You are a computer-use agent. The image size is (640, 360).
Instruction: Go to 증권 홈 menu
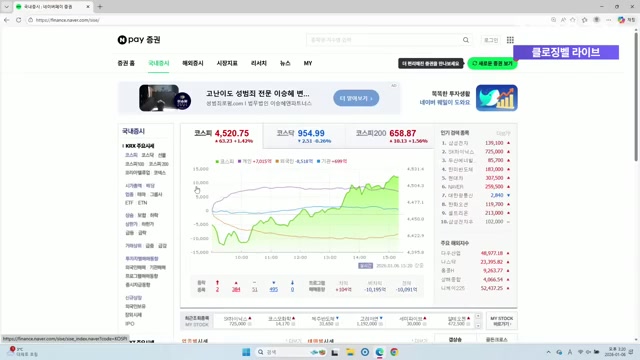pos(126,63)
